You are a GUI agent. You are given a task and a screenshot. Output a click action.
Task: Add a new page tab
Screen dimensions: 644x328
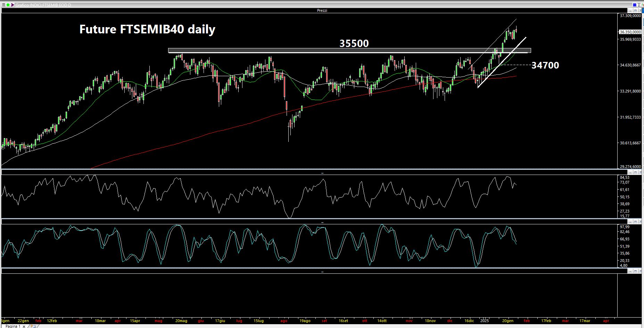click(33, 326)
